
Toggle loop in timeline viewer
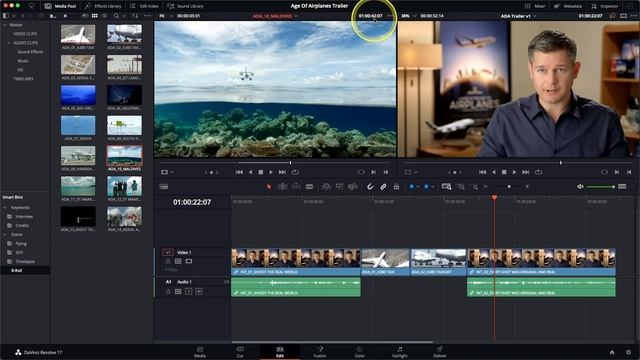538,172
